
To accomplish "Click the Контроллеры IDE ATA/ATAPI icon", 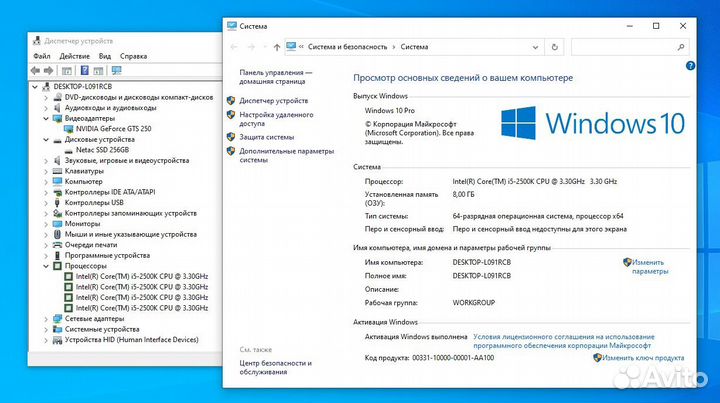I will point(57,192).
